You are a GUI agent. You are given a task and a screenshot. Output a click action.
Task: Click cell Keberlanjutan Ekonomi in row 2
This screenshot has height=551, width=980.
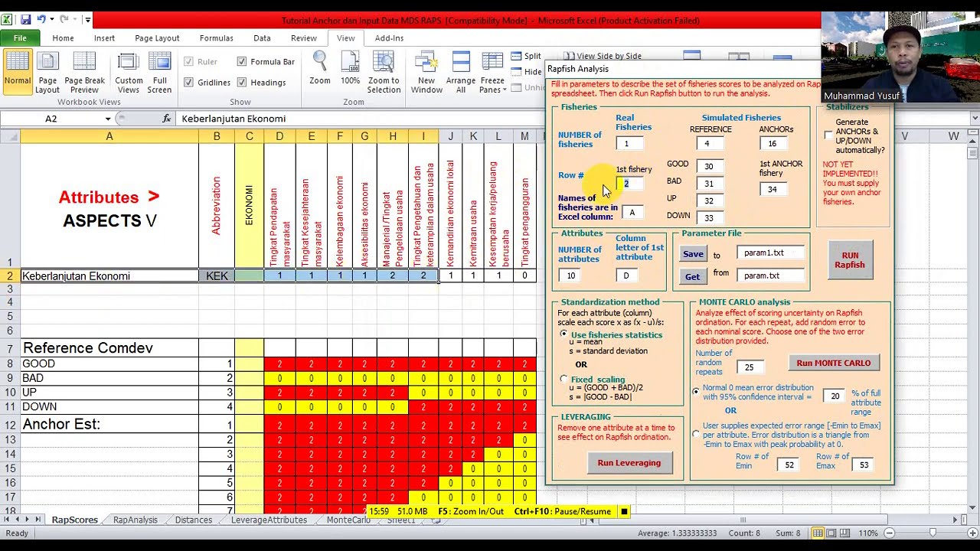point(109,276)
